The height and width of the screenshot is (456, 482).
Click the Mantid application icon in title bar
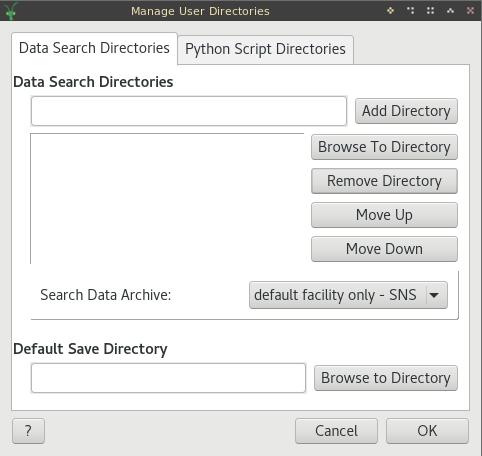[11, 11]
